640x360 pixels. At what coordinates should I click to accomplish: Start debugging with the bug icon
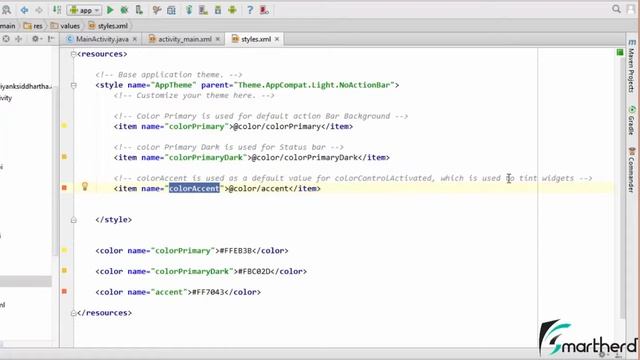point(124,10)
